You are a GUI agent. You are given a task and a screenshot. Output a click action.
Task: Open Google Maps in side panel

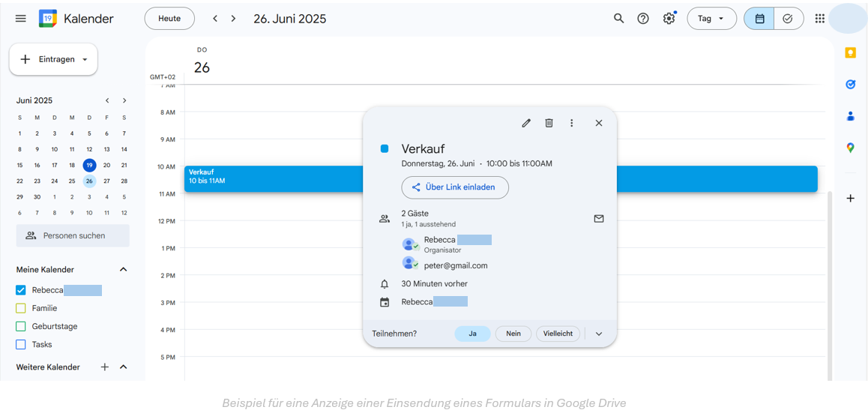pyautogui.click(x=850, y=148)
